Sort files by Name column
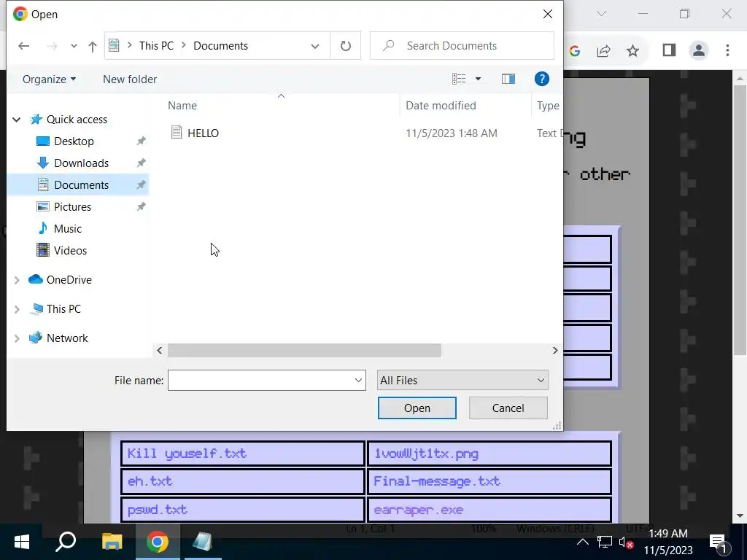This screenshot has height=560, width=747. pos(182,106)
